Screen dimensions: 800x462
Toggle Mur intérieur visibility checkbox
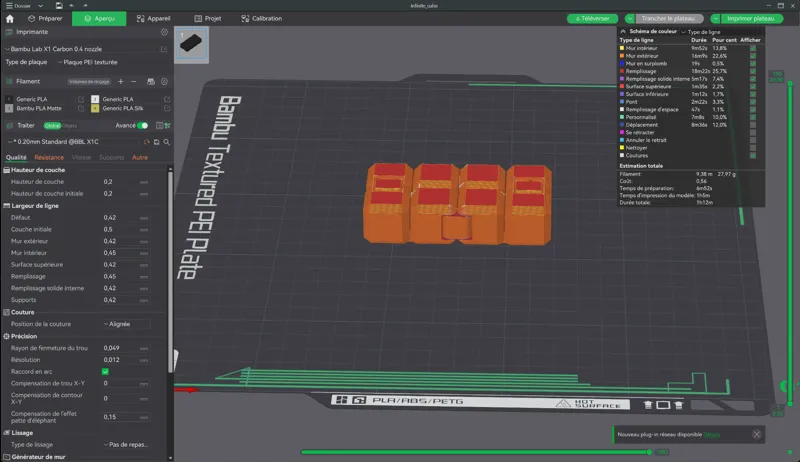click(753, 48)
